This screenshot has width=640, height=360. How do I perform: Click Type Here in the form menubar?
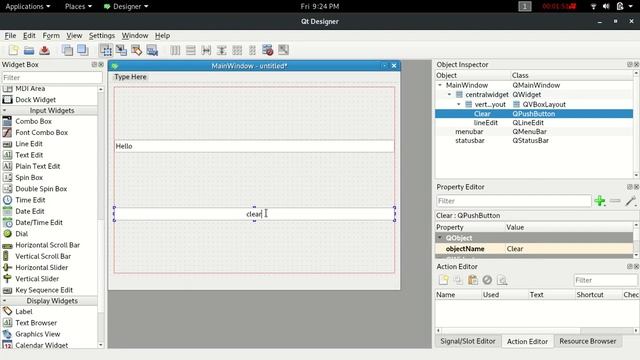[130, 77]
